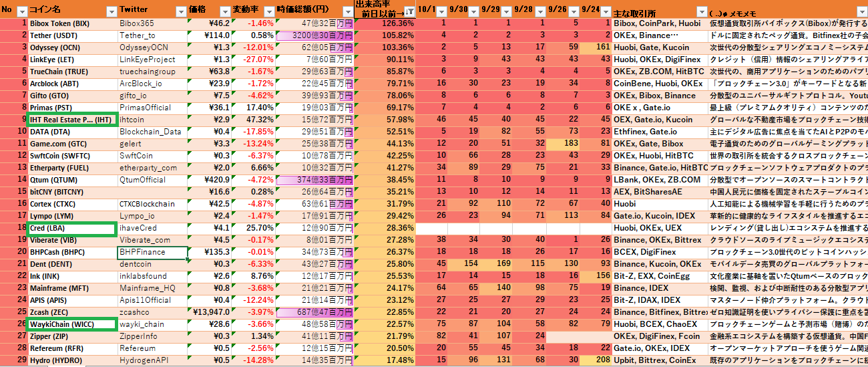Click the zcashco Twitter handle
Image resolution: width=868 pixels, height=367 pixels.
tap(135, 312)
